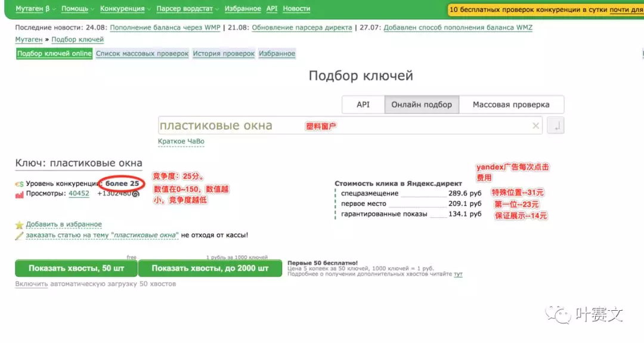
Task: Click Включить automatic loading link
Action: click(32, 284)
